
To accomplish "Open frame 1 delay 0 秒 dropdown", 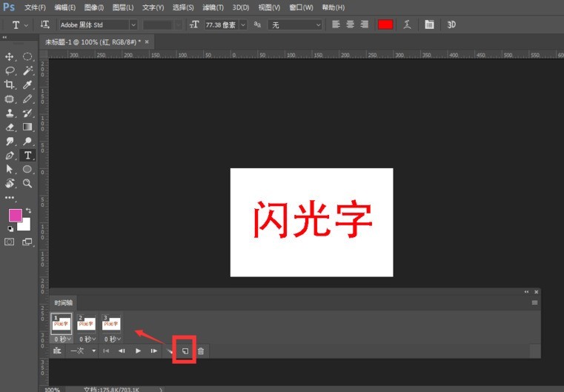I will (x=62, y=339).
